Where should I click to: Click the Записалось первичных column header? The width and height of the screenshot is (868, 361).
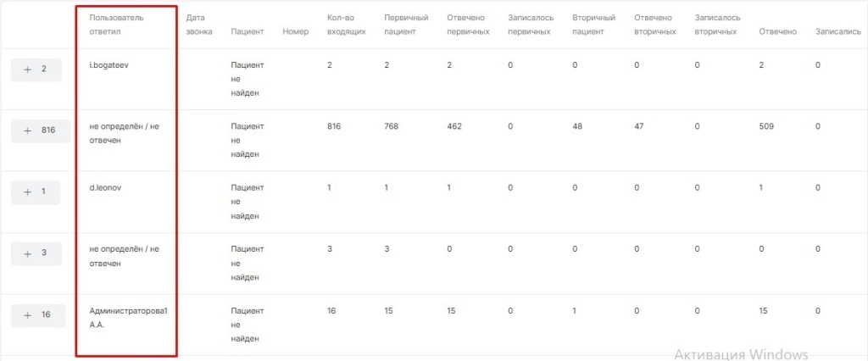(530, 25)
